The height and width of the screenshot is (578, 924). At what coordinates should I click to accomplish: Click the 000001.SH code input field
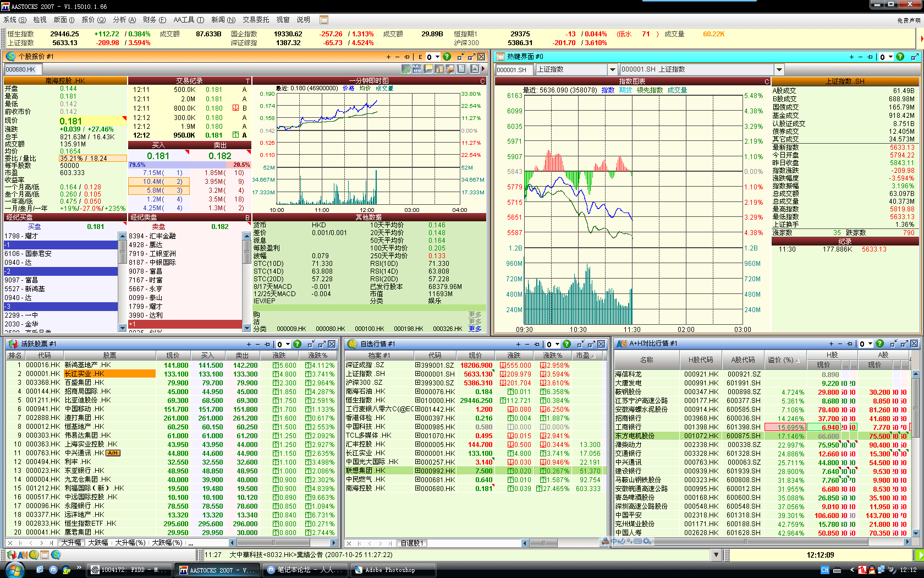pos(514,69)
